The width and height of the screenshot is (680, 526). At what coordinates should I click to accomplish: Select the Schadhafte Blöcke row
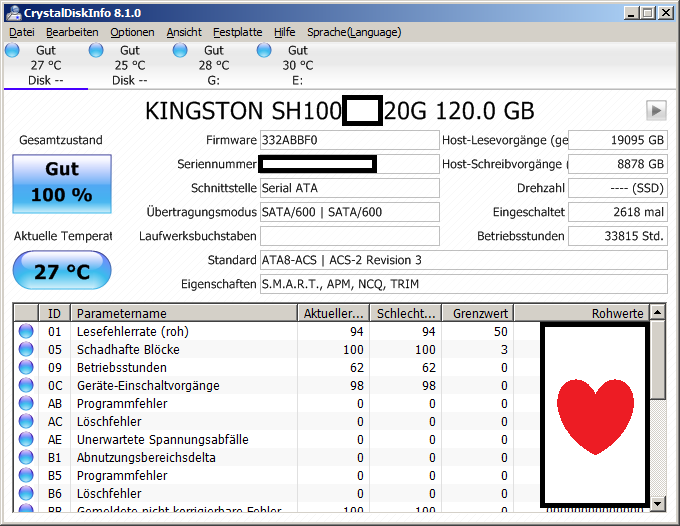[x=332, y=350]
